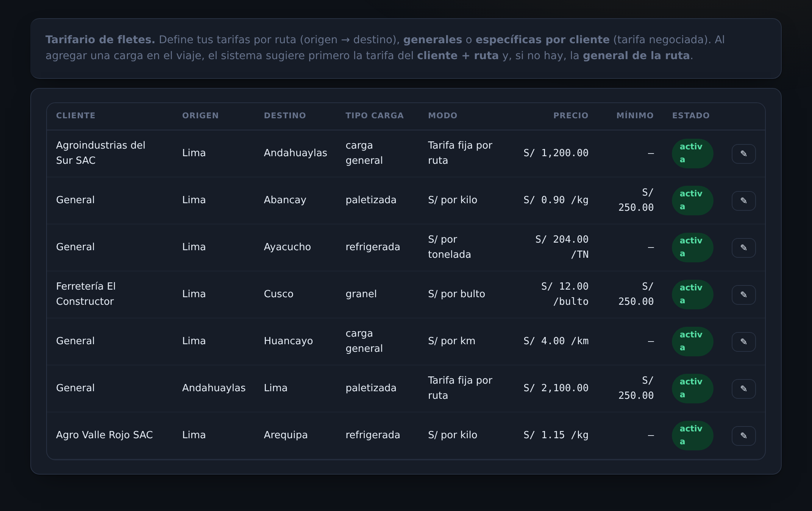Click price S/ 4.00 /km
812x511 pixels.
[x=556, y=341]
